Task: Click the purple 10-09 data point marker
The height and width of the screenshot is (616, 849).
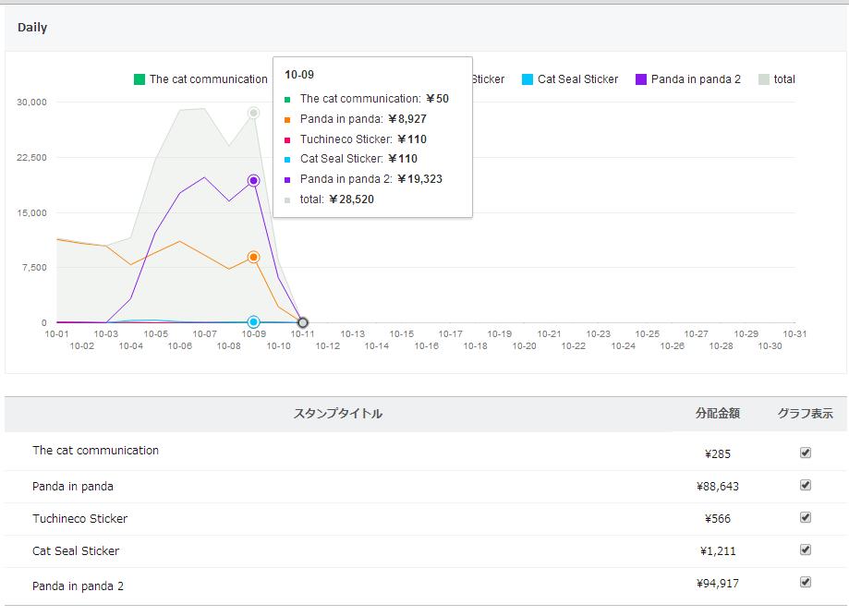Action: [253, 180]
